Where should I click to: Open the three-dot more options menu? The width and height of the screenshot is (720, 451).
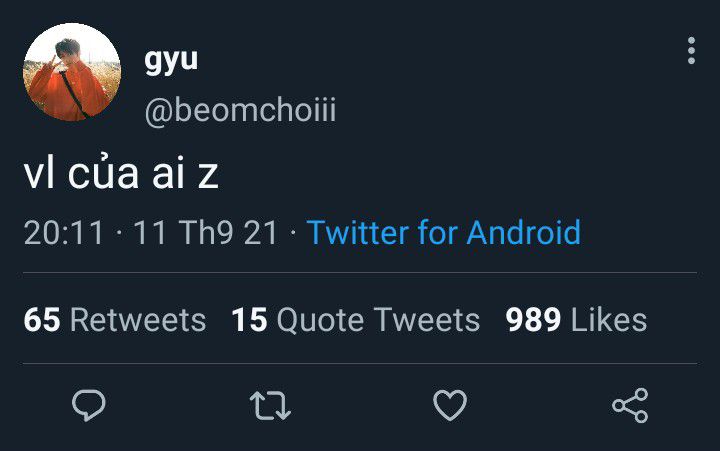tap(691, 51)
